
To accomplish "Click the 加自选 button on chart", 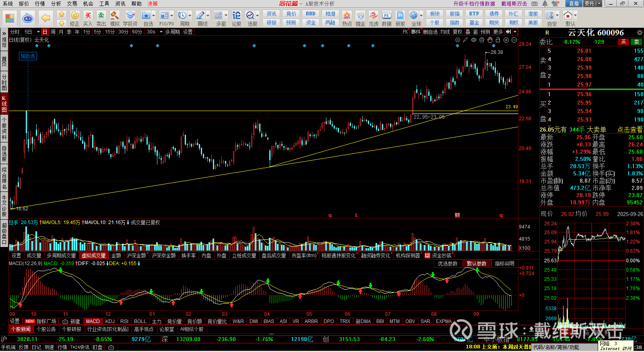I will pos(28,56).
